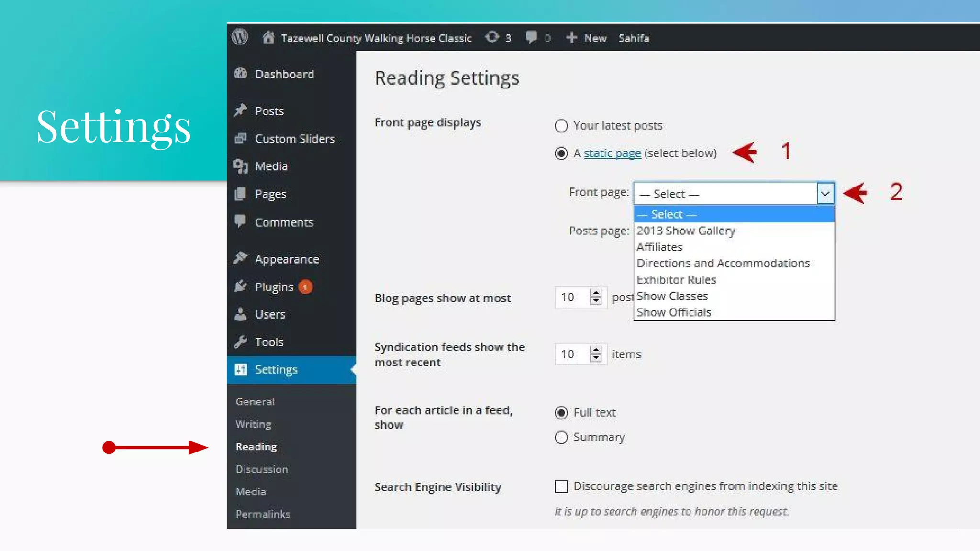This screenshot has width=980, height=551.
Task: Click the WordPress logo icon
Action: pos(240,37)
